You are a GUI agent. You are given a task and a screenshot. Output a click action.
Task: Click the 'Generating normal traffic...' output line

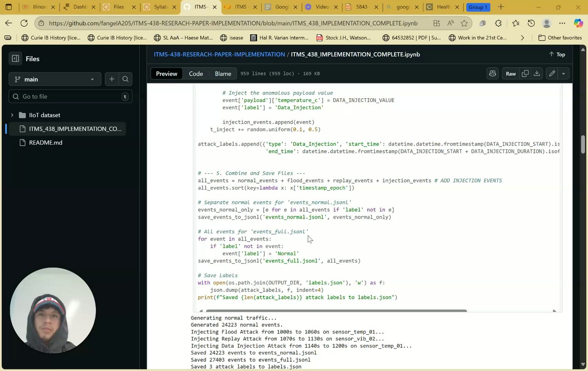234,318
